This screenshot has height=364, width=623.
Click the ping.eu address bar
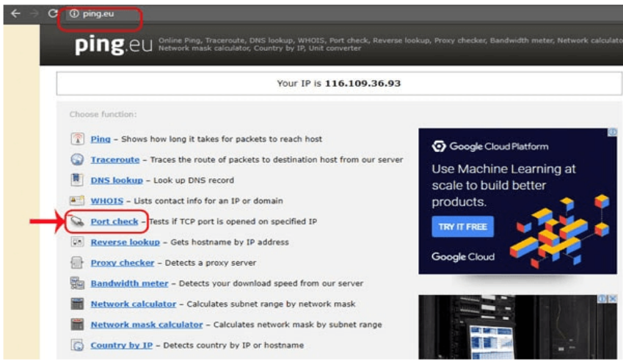[x=103, y=14]
